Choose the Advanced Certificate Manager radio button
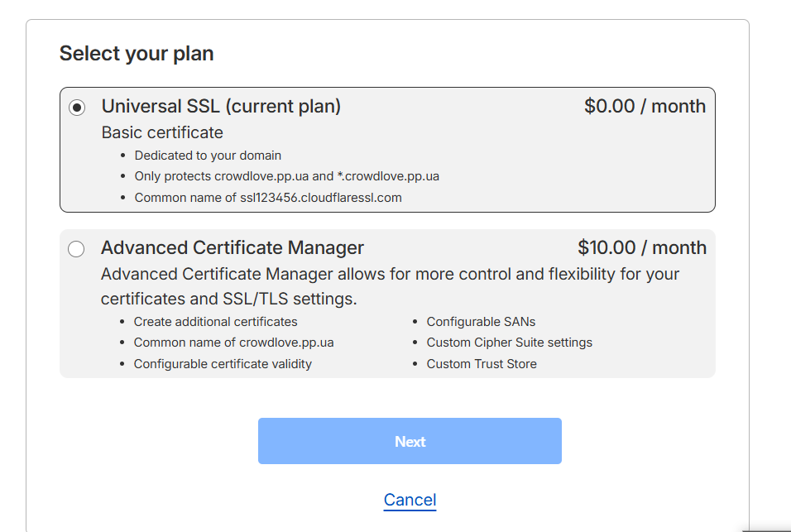The height and width of the screenshot is (532, 791). click(x=76, y=249)
